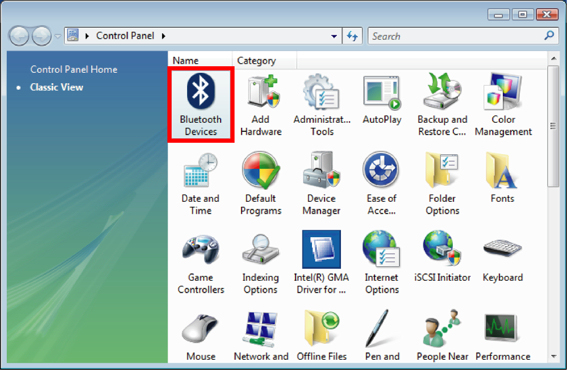This screenshot has height=370, width=567.
Task: Click the scrollbar down arrow
Action: click(554, 356)
